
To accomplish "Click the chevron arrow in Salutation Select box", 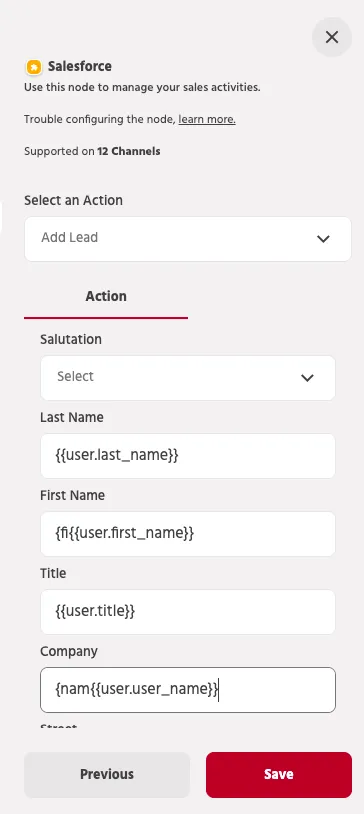I will (x=307, y=378).
